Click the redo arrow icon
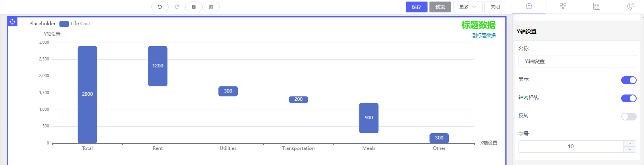The width and height of the screenshot is (644, 165). tap(177, 7)
